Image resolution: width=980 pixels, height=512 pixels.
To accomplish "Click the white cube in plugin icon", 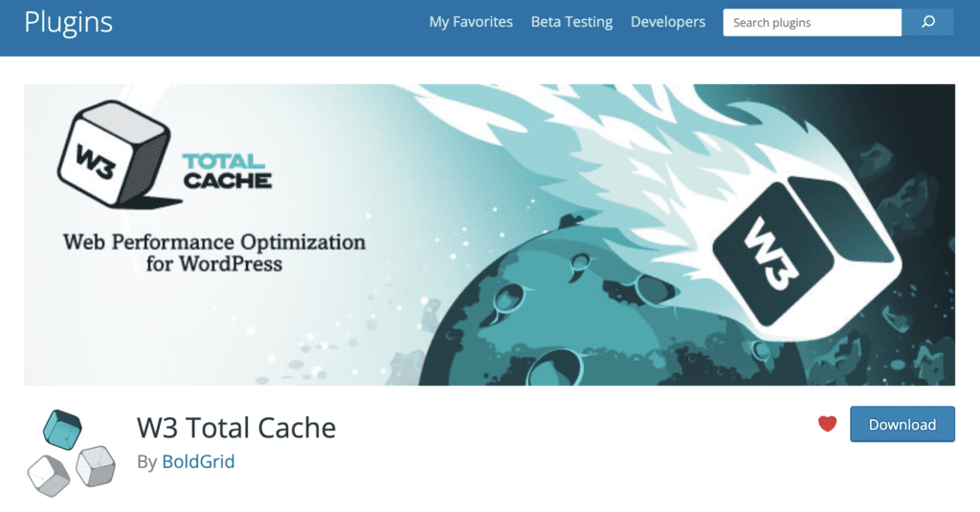I will tap(47, 475).
